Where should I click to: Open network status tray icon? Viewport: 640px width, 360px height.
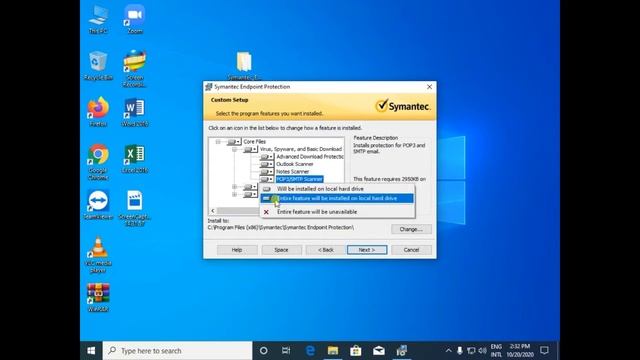coord(471,351)
